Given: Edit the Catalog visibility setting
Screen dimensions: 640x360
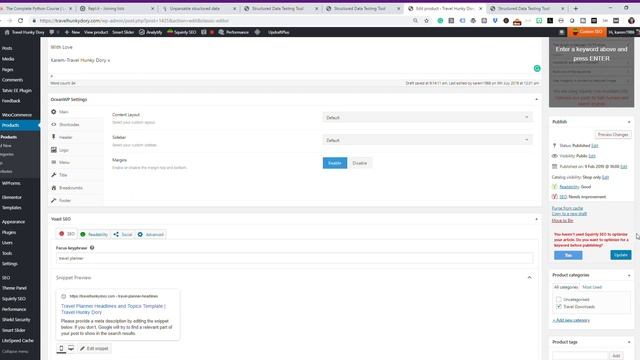Looking at the screenshot, I should pos(605,177).
